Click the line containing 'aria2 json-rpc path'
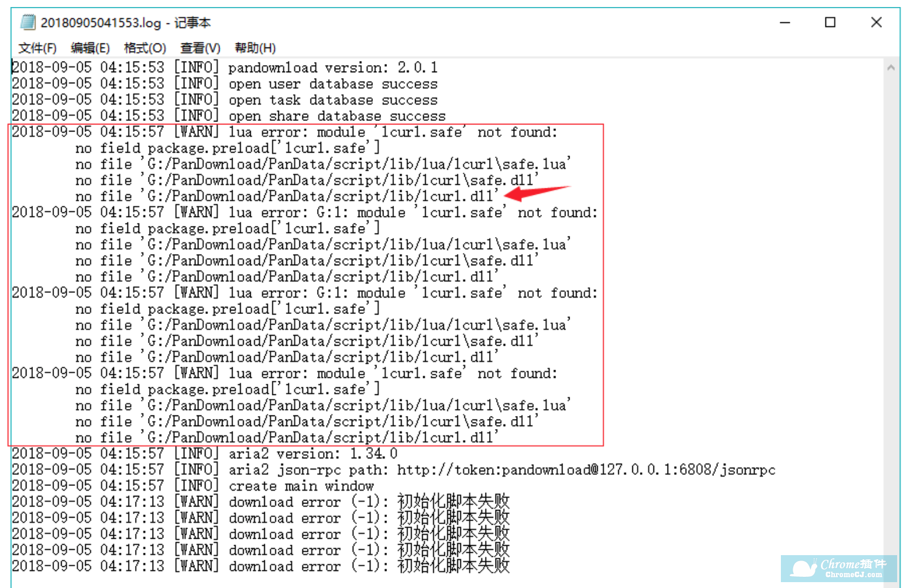Image resolution: width=903 pixels, height=588 pixels. coord(394,469)
